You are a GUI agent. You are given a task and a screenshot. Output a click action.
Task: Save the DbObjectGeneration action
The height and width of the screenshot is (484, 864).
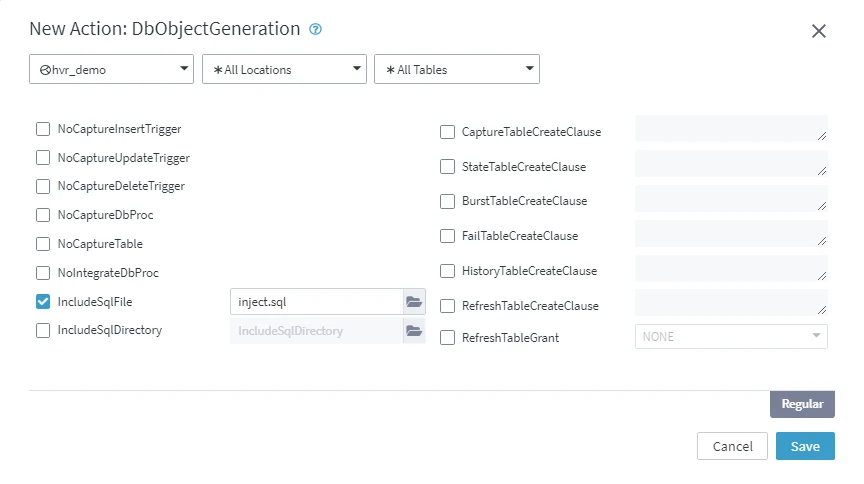coord(805,446)
